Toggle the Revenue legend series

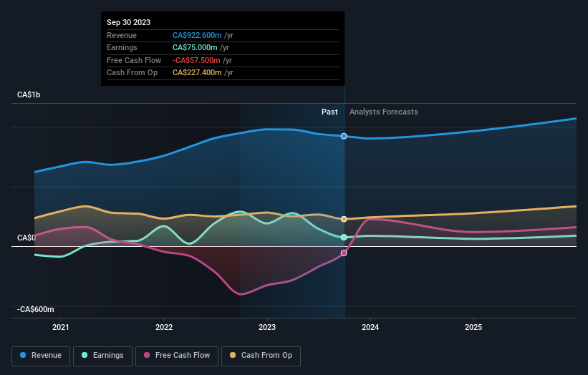coord(41,356)
